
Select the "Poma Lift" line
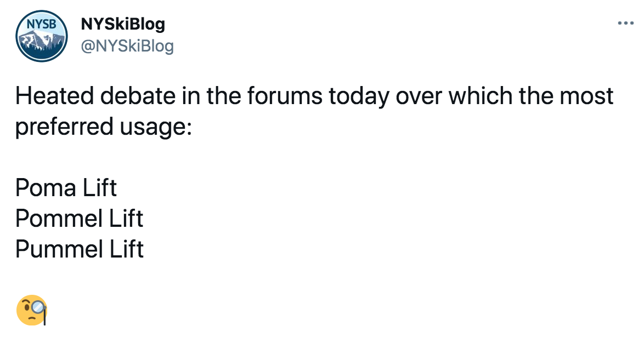pyautogui.click(x=66, y=188)
